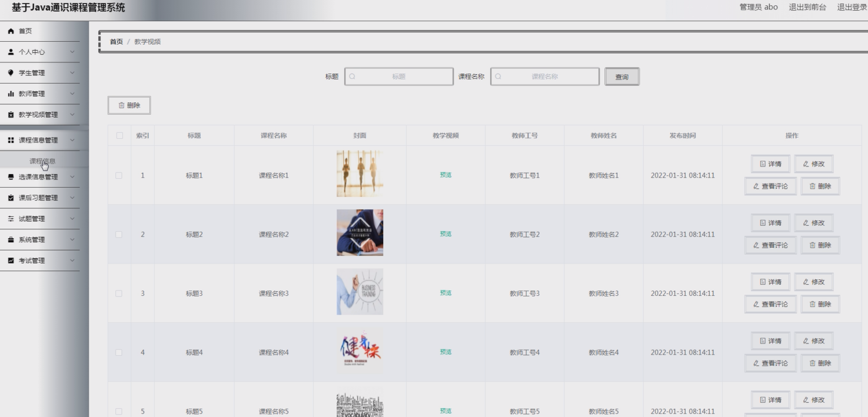Click the trash icon on the top 删除 button
Viewport: 868px width, 417px height.
(x=122, y=105)
